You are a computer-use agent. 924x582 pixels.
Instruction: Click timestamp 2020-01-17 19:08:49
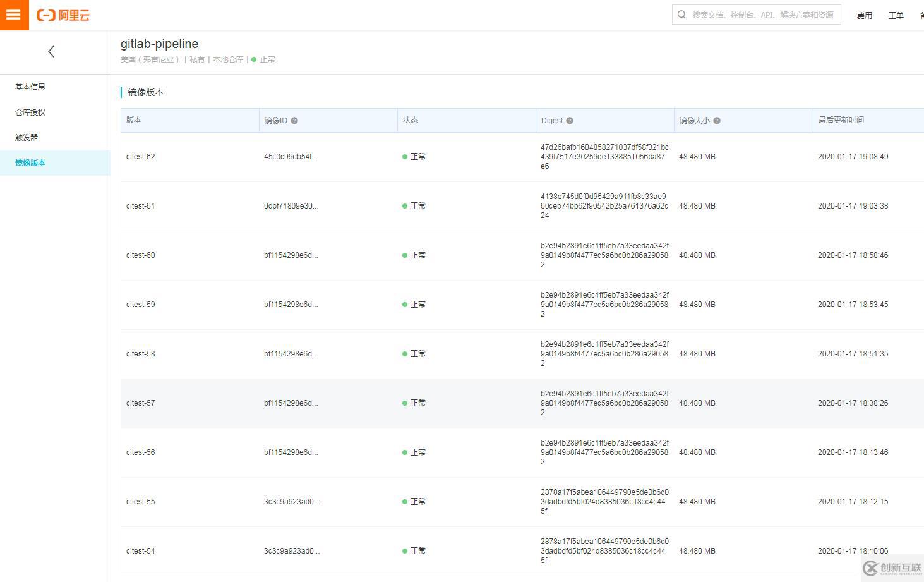(x=853, y=157)
